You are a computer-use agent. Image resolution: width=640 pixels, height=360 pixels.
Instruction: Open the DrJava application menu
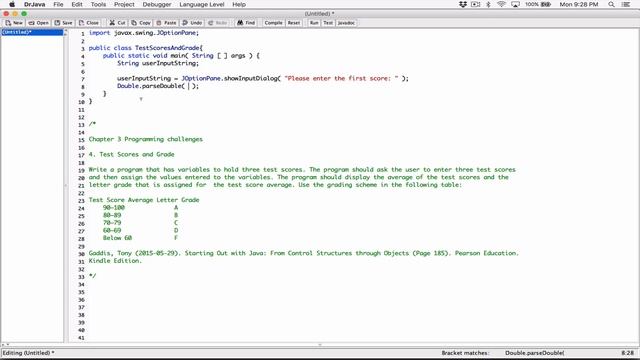coord(34,4)
